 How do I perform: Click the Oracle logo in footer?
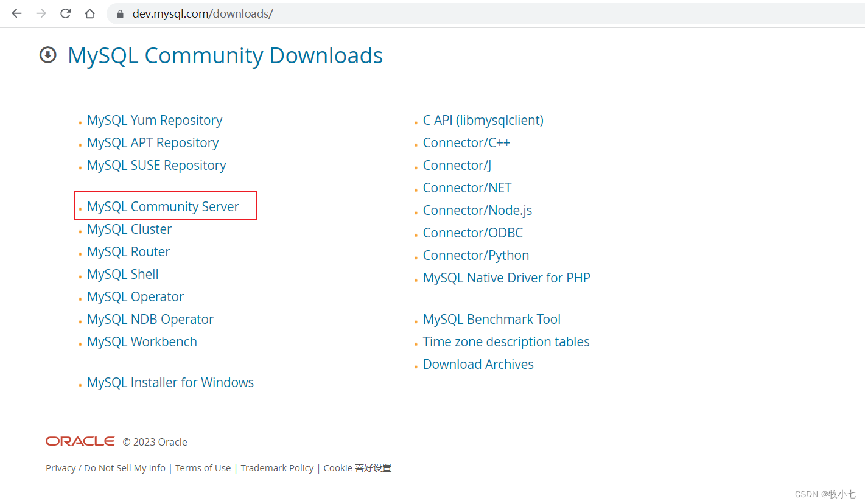80,441
